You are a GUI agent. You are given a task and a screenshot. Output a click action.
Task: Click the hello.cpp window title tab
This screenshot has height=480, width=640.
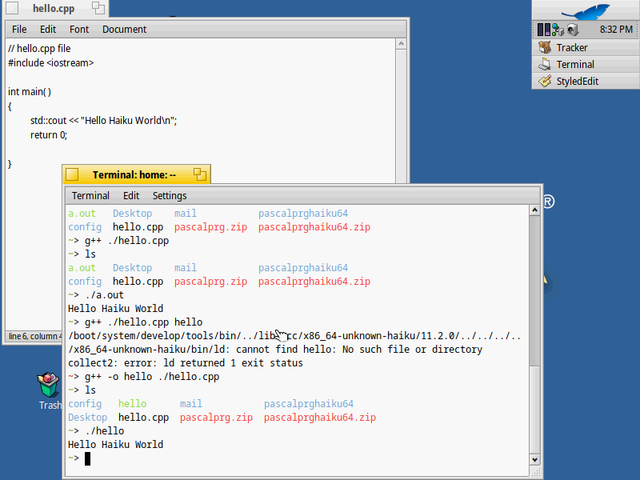pyautogui.click(x=54, y=8)
